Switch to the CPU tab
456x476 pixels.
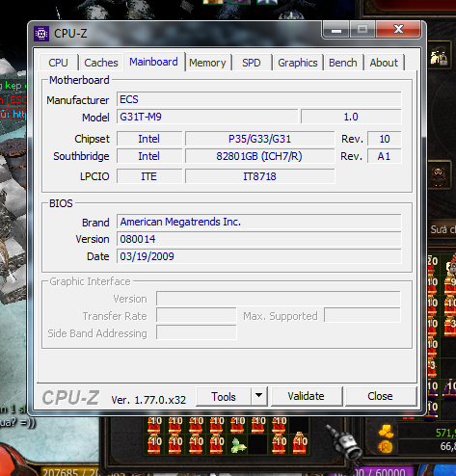[58, 63]
